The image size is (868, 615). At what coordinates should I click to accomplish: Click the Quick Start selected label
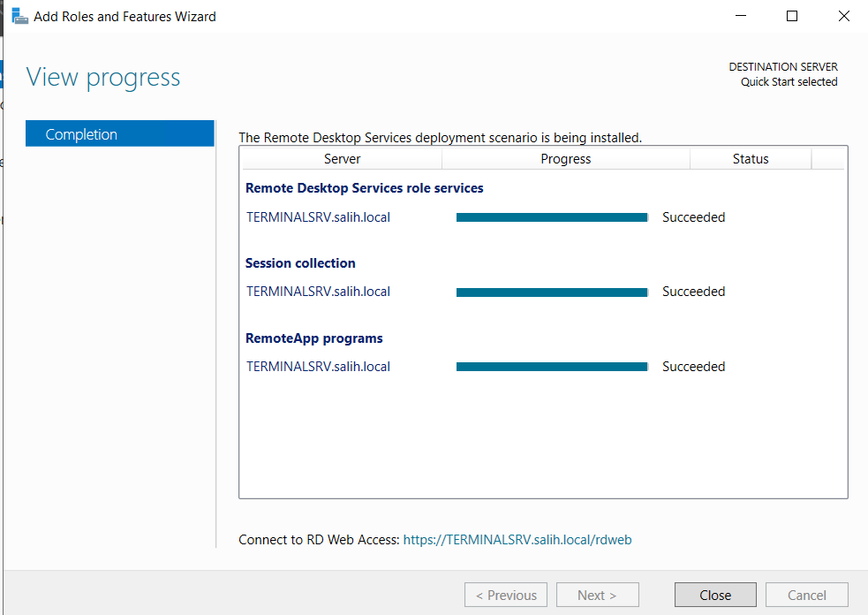tap(789, 81)
